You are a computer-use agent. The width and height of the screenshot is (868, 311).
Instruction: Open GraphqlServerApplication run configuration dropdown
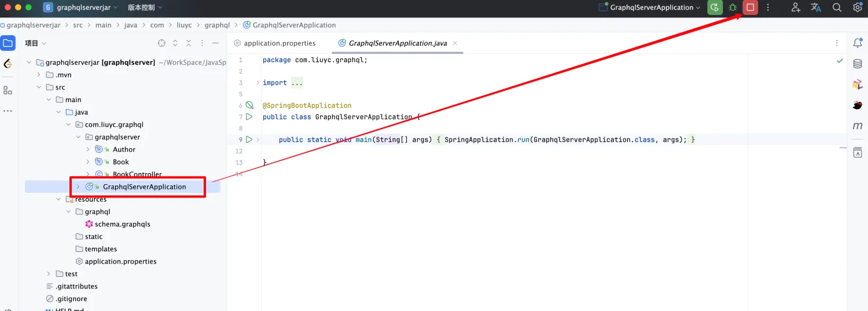point(649,8)
